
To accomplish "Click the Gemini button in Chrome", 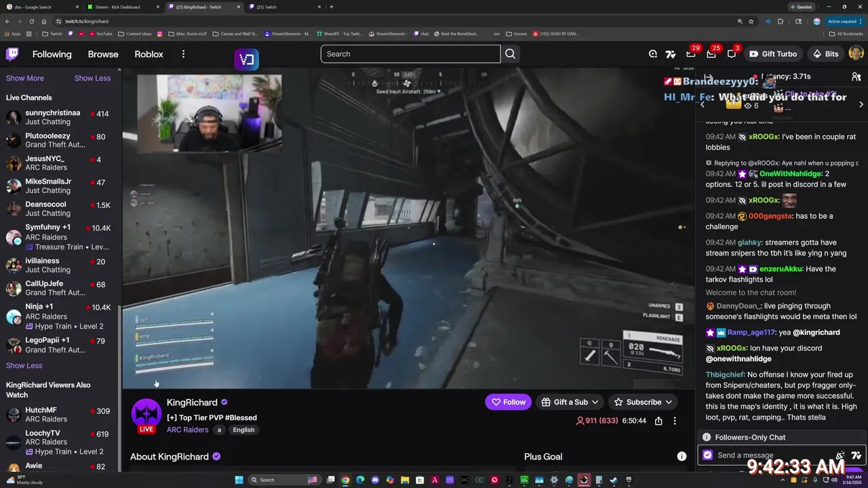I will tap(801, 7).
